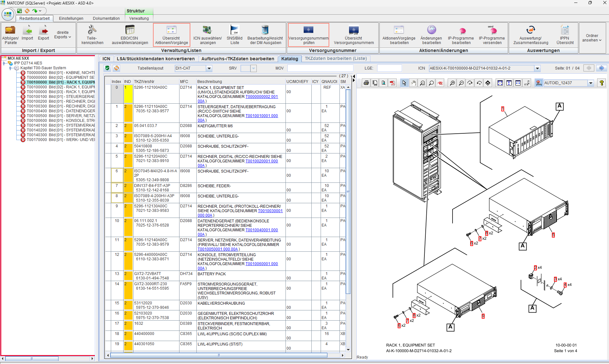This screenshot has height=364, width=609.
Task: Open the yellow question mark help
Action: [x=601, y=83]
